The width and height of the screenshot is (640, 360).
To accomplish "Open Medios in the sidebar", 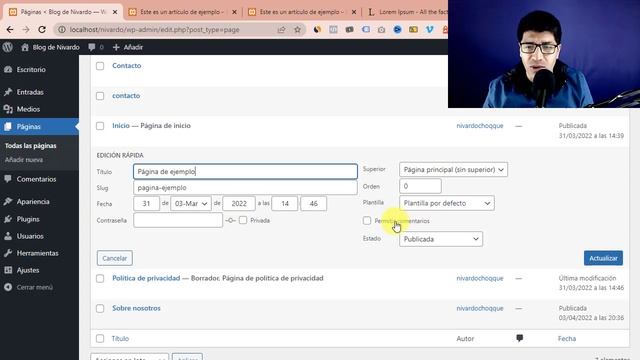I will point(28,109).
